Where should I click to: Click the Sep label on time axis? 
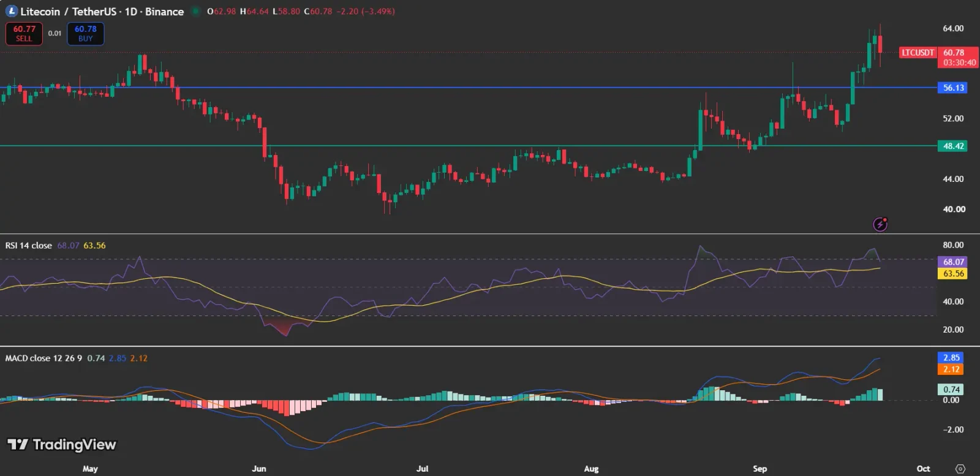tap(759, 469)
